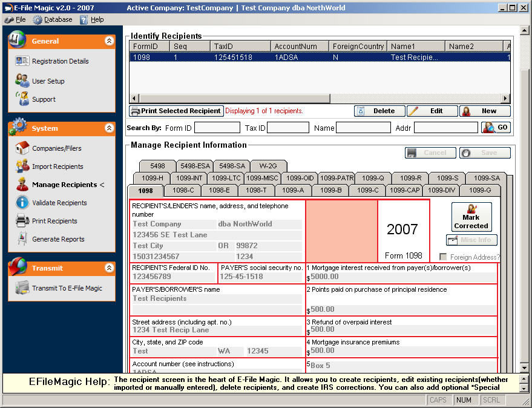Screen dimensions: 532x408
Task: Click the Print Selected Recipient button
Action: pyautogui.click(x=176, y=111)
